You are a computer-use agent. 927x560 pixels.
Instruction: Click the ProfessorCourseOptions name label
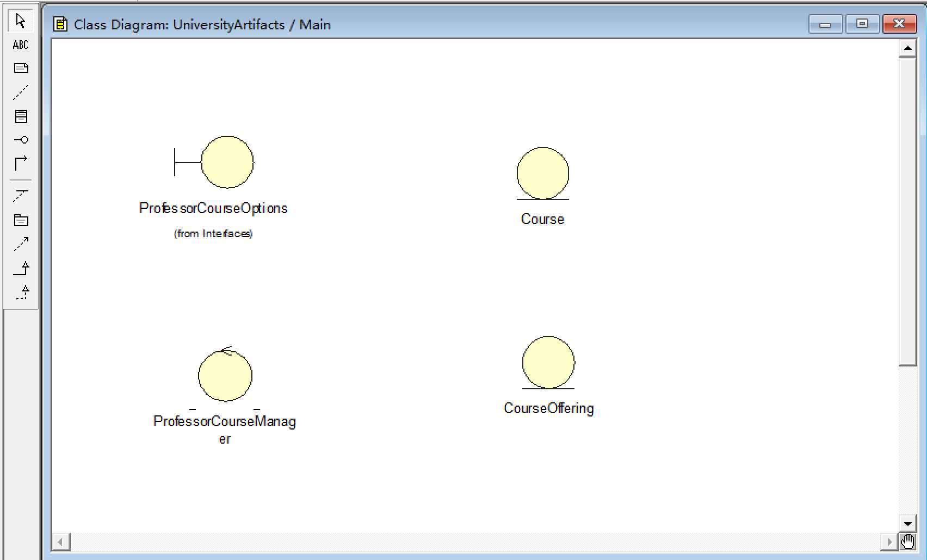[213, 208]
